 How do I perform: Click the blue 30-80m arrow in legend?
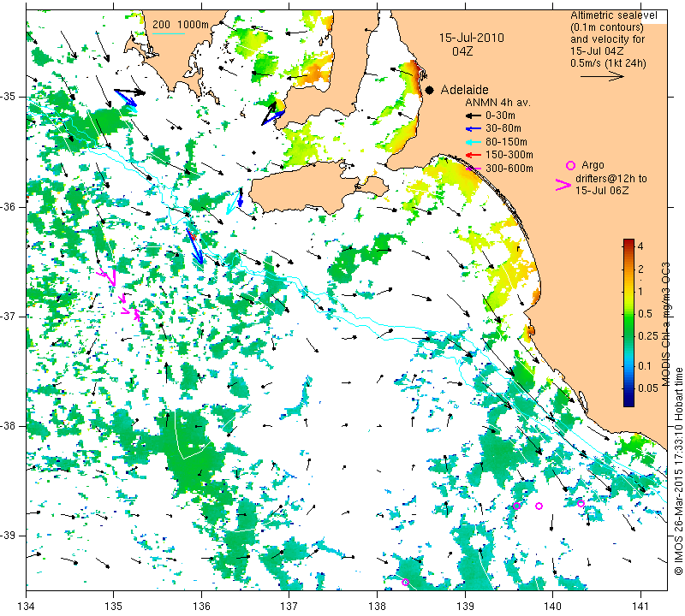pyautogui.click(x=474, y=129)
